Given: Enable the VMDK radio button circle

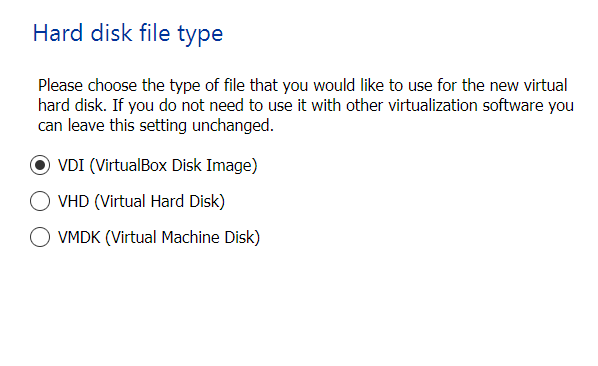Looking at the screenshot, I should tap(40, 237).
